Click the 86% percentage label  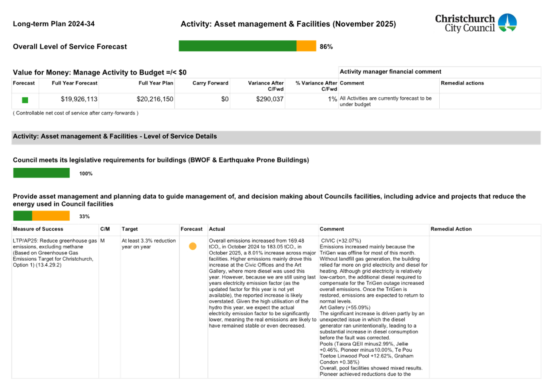point(326,46)
